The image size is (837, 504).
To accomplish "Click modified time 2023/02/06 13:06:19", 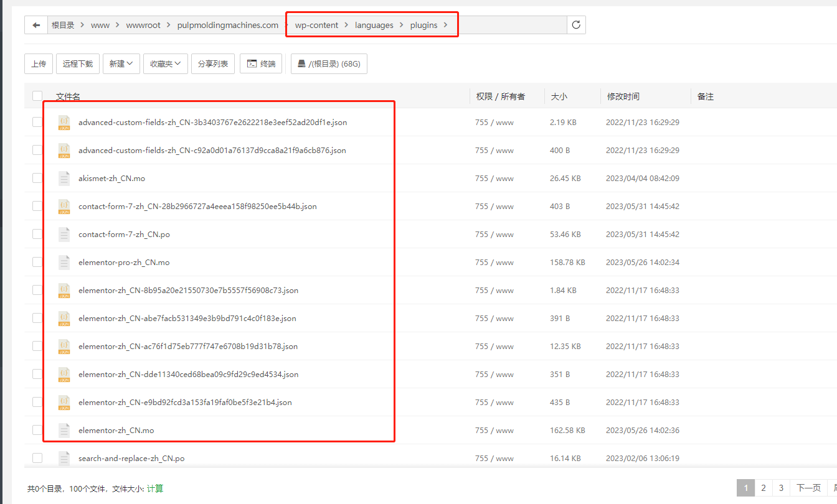I will pyautogui.click(x=643, y=459).
